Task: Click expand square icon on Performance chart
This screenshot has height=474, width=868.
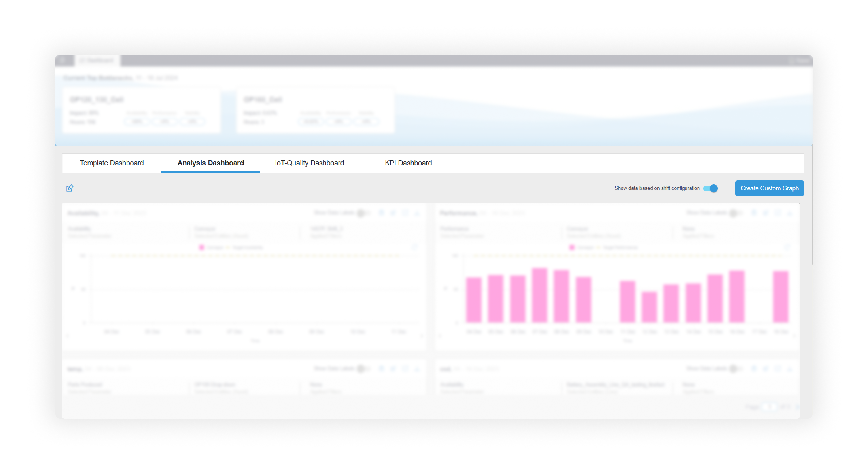Action: pos(777,213)
